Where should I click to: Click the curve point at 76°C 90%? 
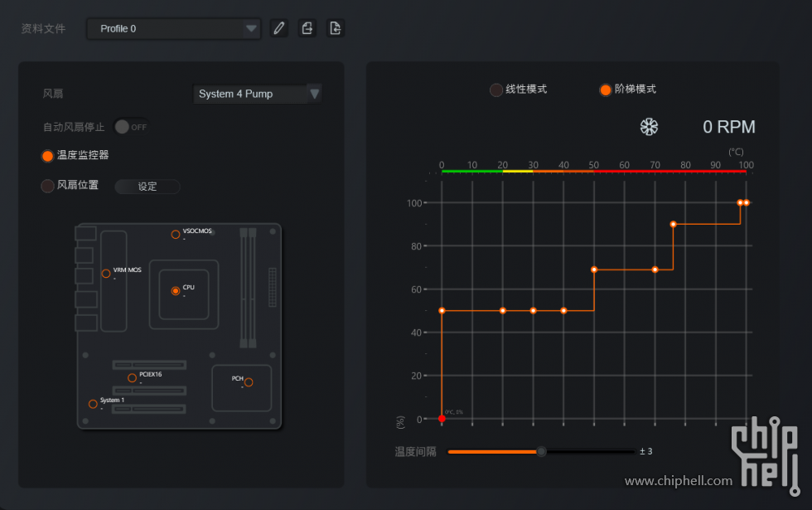pyautogui.click(x=673, y=225)
